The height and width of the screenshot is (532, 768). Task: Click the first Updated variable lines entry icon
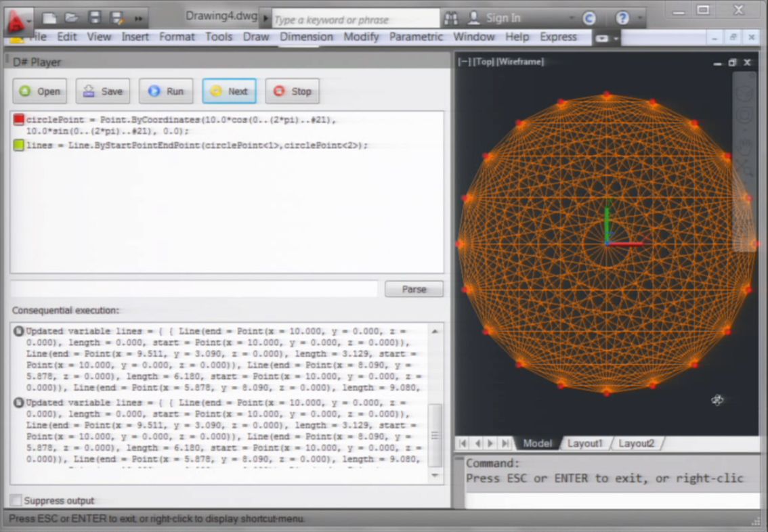18,332
